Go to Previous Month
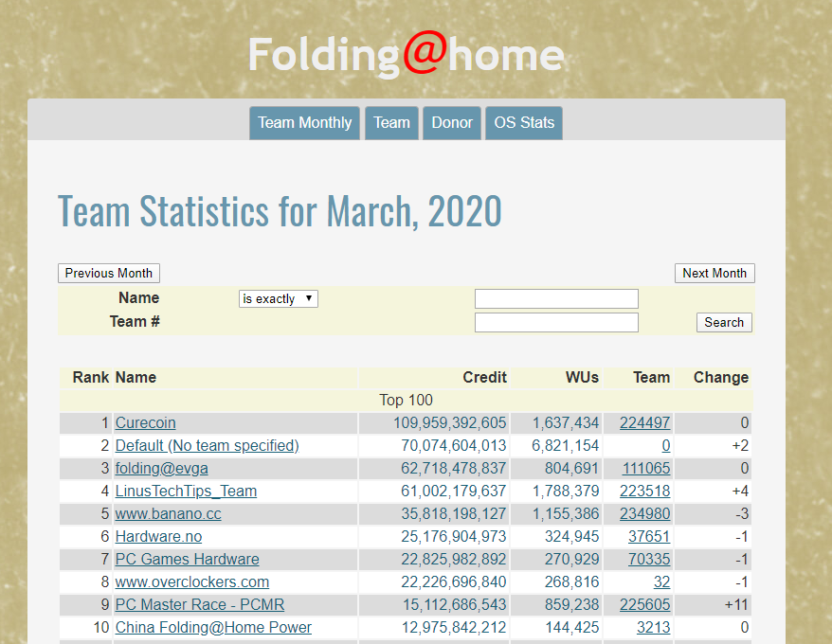 [109, 273]
